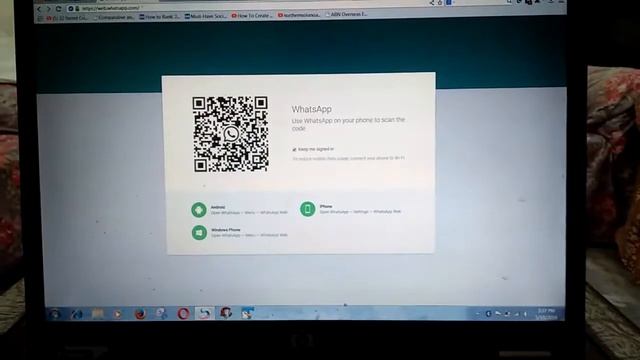Screen dimensions: 640x360
Task: Click the green iPhone icon
Action: point(307,209)
